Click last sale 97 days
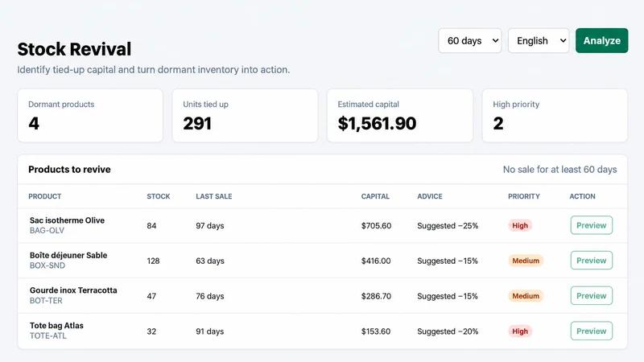The width and height of the screenshot is (644, 362). [210, 226]
